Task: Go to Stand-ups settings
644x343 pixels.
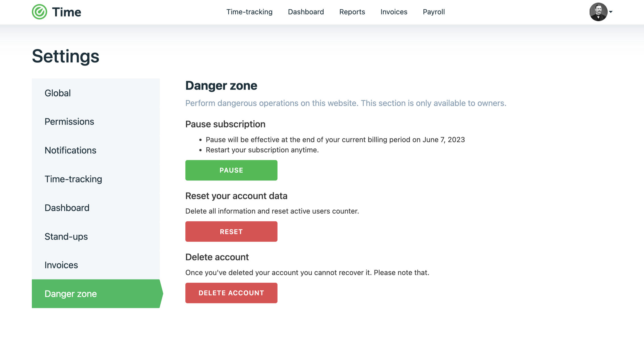Action: (66, 237)
